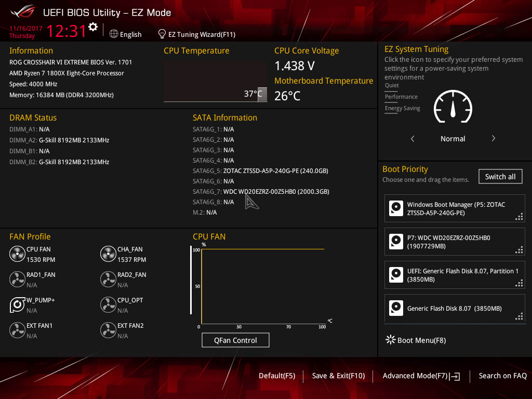
Task: Select previous EZ System Tuning mode arrow
Action: pos(412,138)
